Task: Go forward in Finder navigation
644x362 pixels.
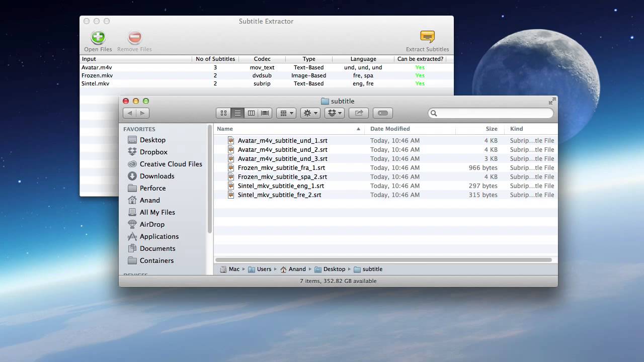Action: (x=142, y=113)
